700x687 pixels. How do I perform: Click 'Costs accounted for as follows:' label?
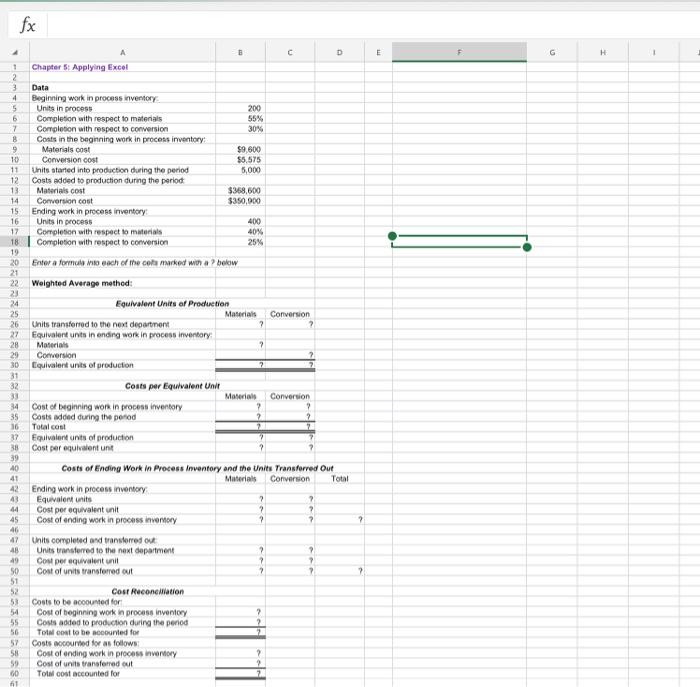(x=85, y=643)
